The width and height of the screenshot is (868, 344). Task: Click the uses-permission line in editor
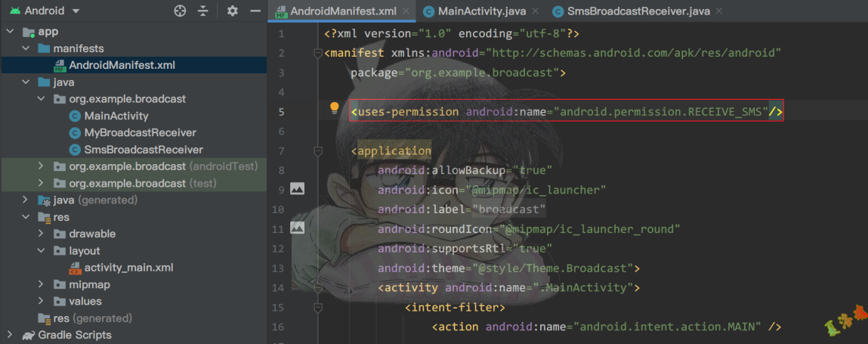[567, 112]
